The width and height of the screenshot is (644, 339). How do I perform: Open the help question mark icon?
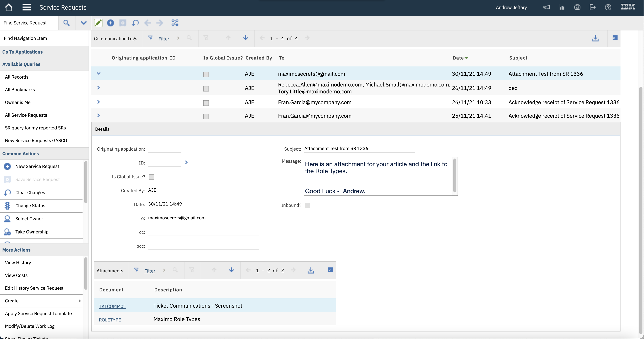click(608, 7)
